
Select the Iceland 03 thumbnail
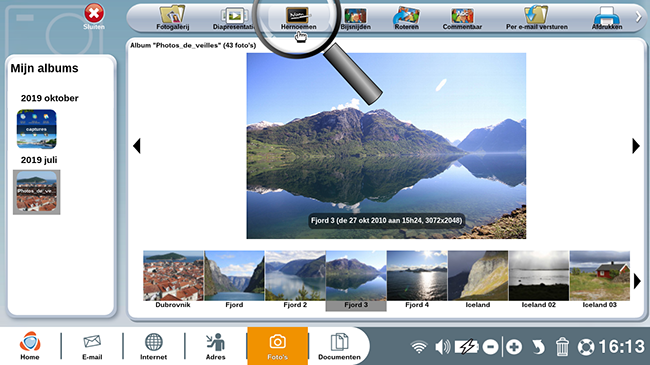(599, 280)
